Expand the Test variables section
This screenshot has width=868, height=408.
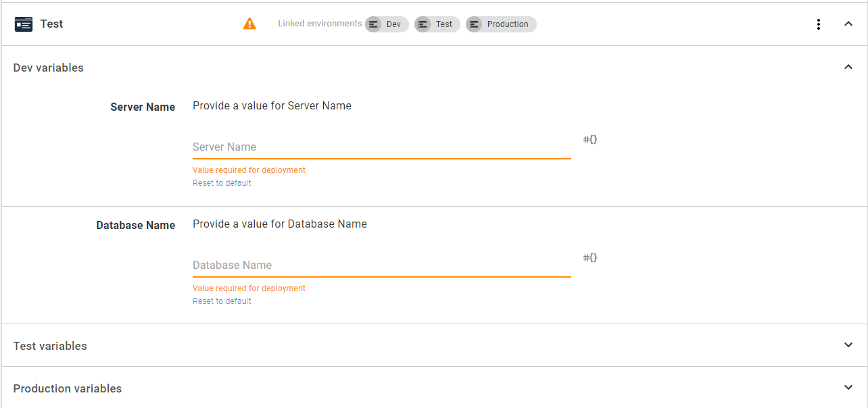click(848, 345)
